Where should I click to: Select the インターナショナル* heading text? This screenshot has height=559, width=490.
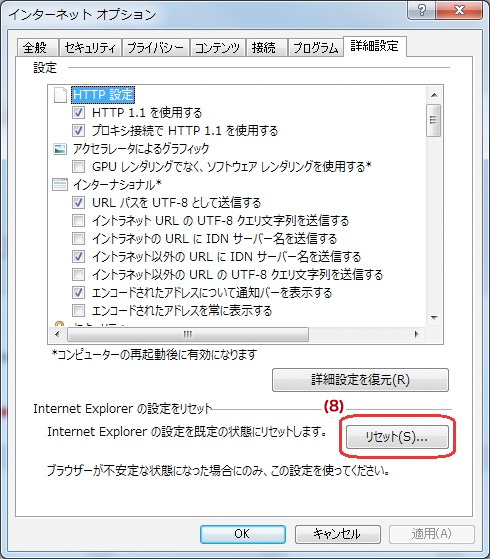click(117, 185)
